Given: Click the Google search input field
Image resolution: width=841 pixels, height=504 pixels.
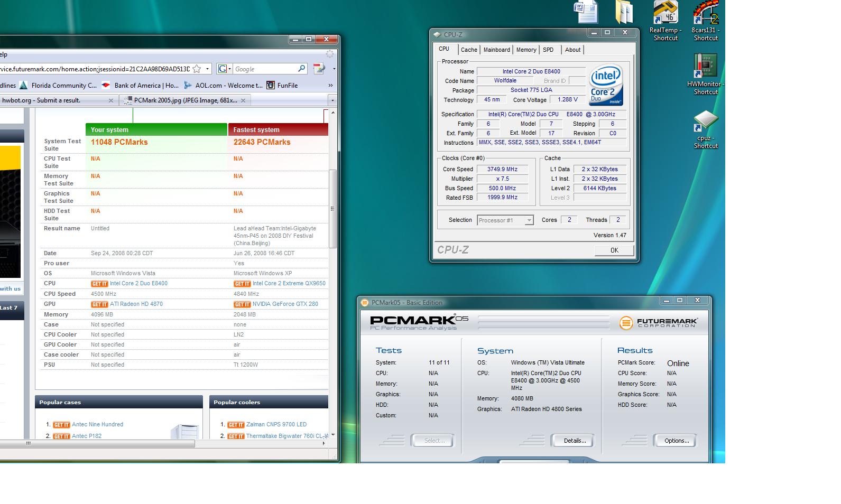Looking at the screenshot, I should point(264,69).
